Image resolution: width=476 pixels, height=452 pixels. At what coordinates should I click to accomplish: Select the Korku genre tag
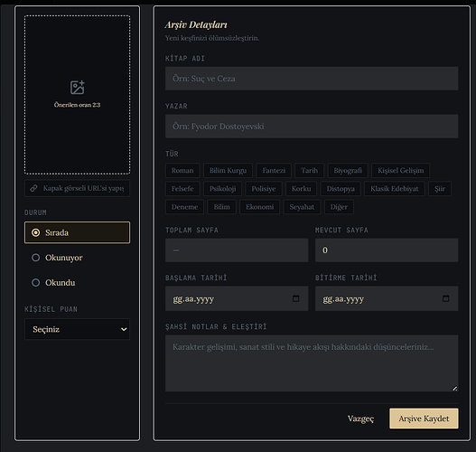click(x=301, y=189)
